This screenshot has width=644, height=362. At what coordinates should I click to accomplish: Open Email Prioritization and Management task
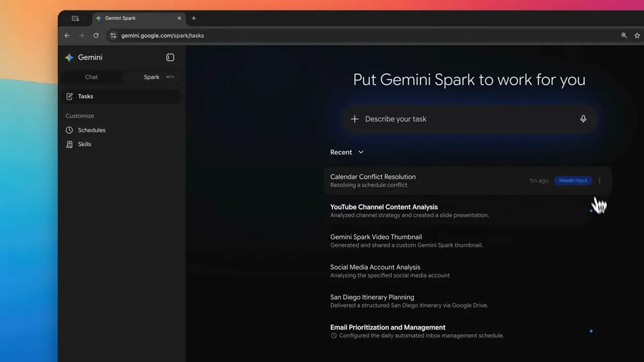[468, 331]
